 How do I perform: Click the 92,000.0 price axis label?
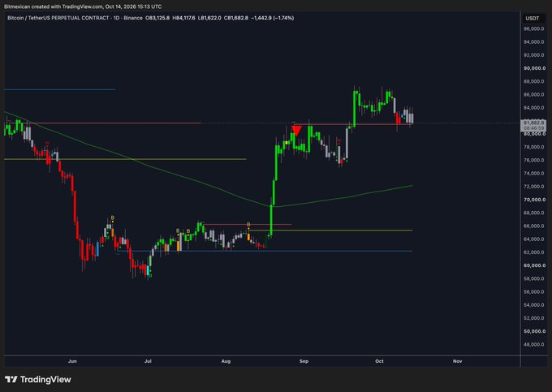click(533, 55)
